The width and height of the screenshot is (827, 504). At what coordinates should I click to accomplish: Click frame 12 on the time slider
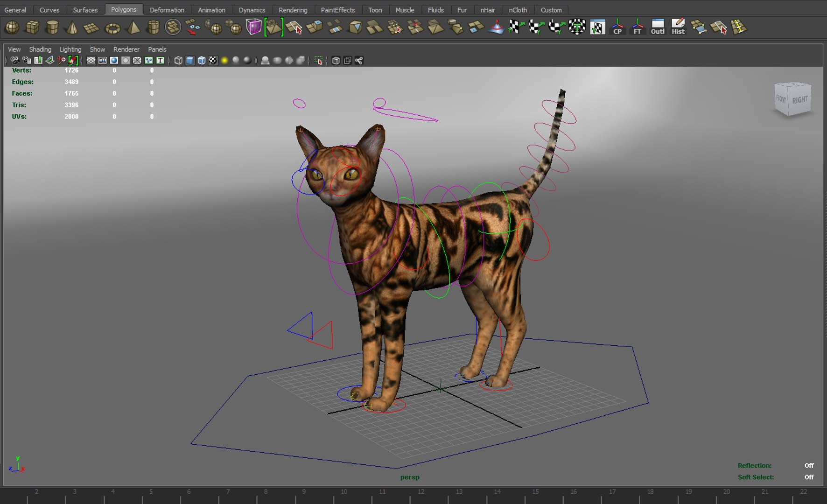421,491
